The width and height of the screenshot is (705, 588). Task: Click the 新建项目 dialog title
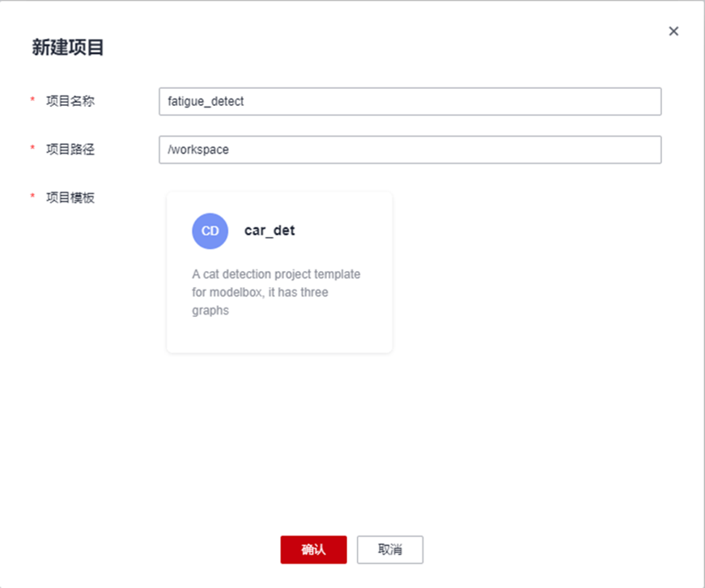(68, 47)
